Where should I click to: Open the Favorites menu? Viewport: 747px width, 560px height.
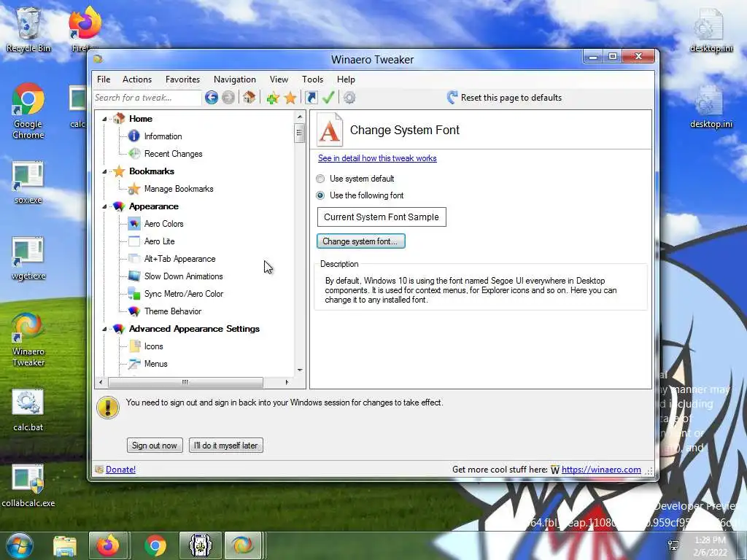pyautogui.click(x=182, y=79)
